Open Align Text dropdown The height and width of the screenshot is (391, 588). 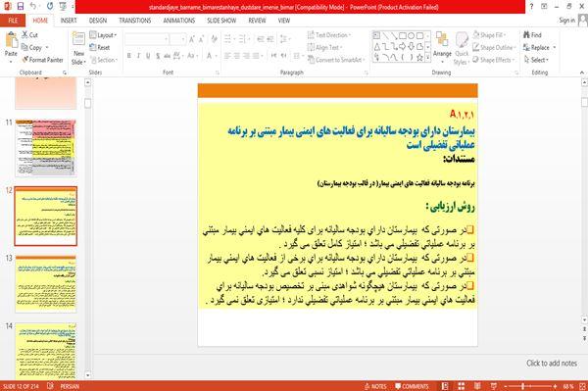(x=324, y=47)
